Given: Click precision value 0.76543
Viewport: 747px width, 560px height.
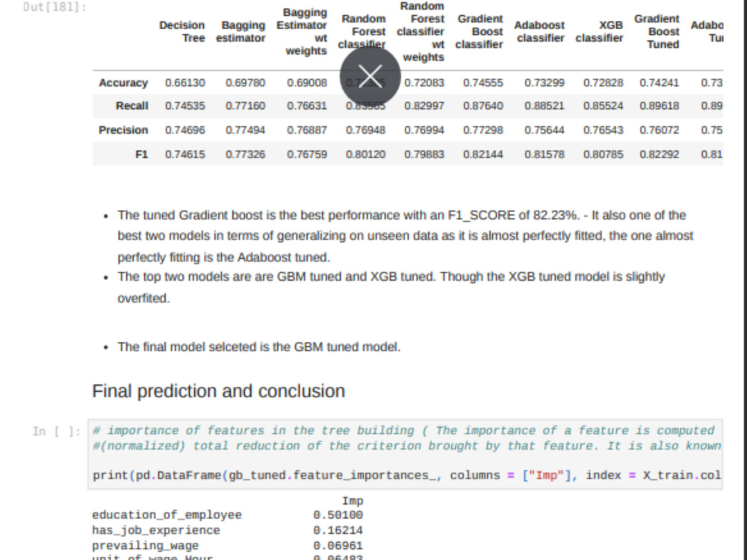Looking at the screenshot, I should click(603, 130).
